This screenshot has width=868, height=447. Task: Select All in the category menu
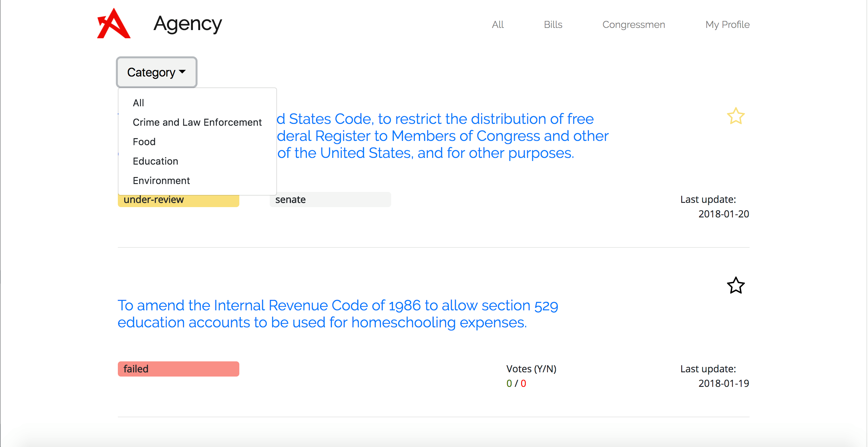[138, 103]
